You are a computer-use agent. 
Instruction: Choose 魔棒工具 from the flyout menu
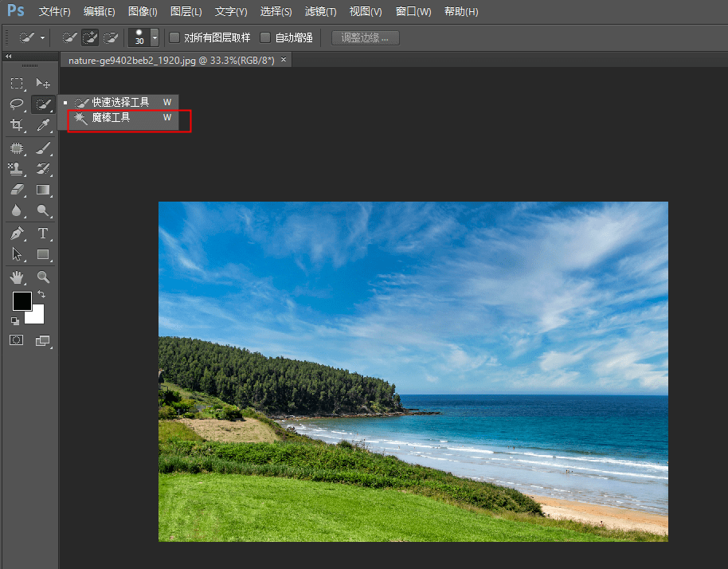(112, 118)
